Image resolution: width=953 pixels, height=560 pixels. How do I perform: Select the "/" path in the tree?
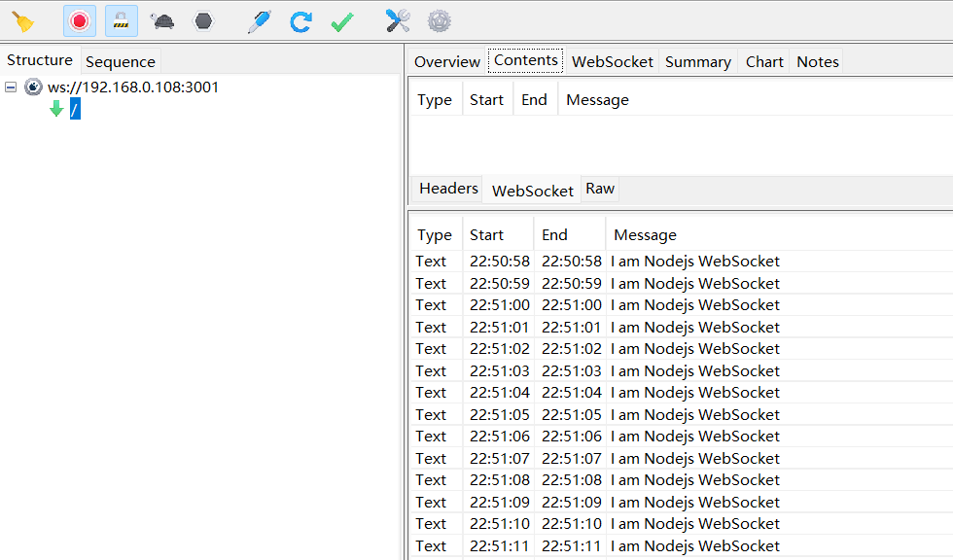click(75, 110)
